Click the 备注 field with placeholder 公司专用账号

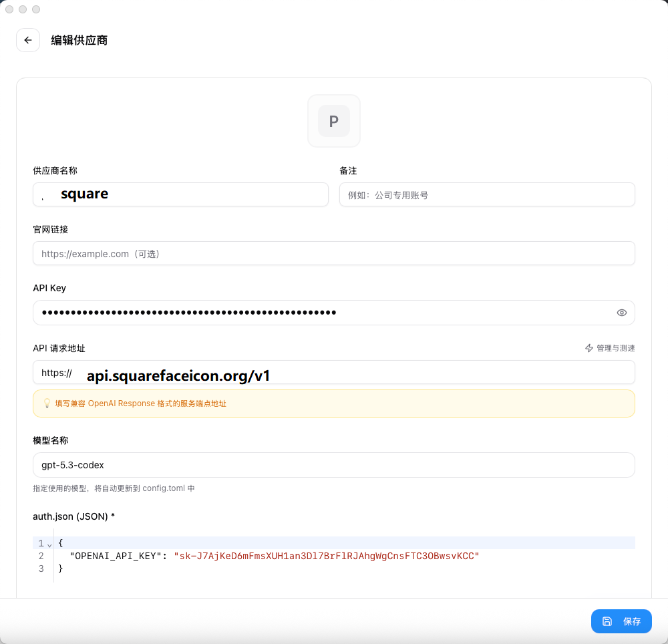point(487,194)
